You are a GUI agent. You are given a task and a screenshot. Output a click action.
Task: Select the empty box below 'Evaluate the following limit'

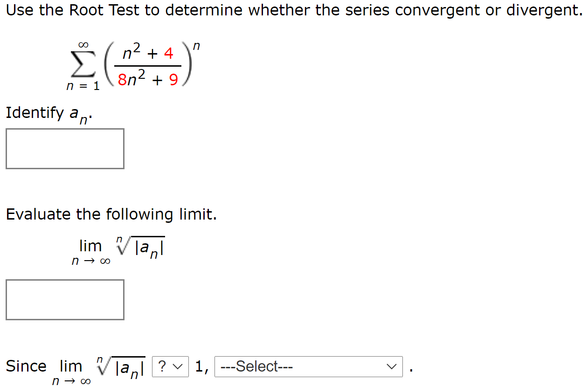point(64,299)
